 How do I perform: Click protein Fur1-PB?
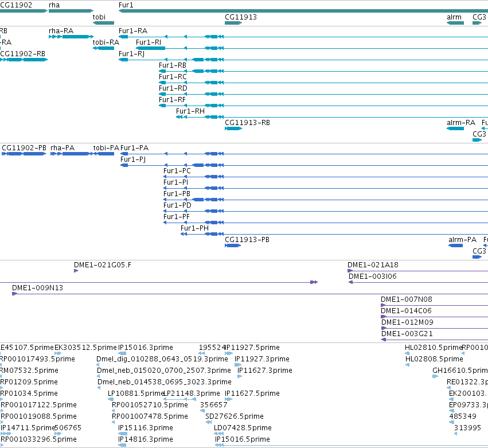tap(177, 194)
